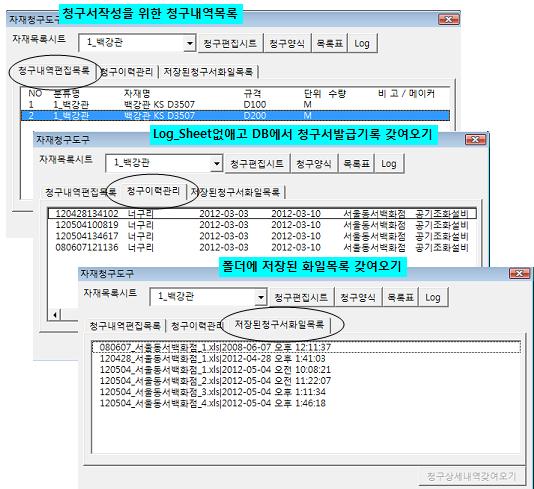The image size is (534, 489).
Task: Open the circled 저장된청구서화일목록 tab in the bottom window
Action: pyautogui.click(x=279, y=325)
